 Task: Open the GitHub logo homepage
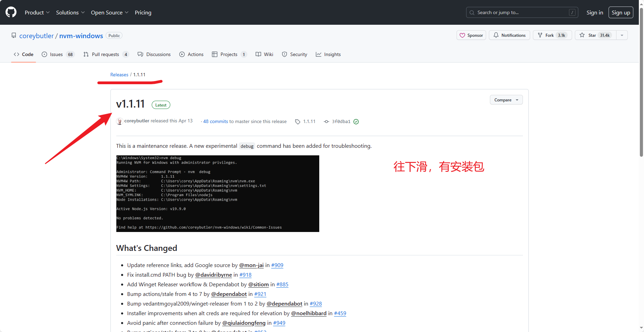point(11,12)
